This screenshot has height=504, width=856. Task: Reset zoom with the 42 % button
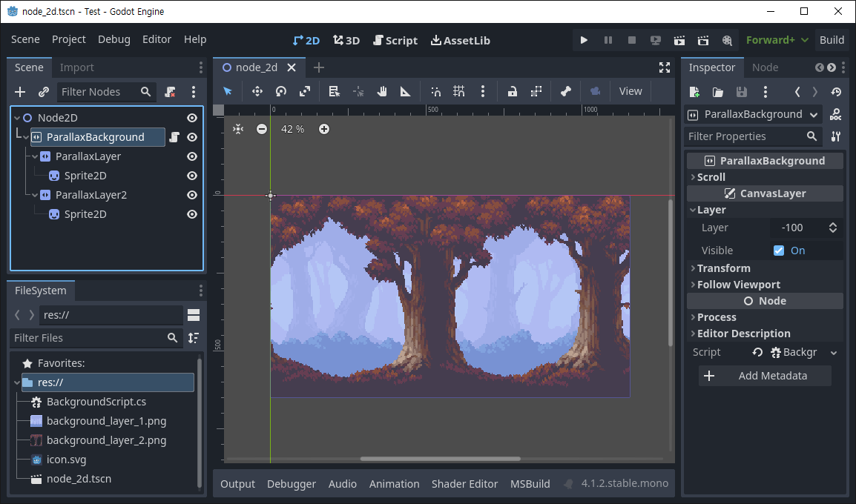[x=292, y=129]
